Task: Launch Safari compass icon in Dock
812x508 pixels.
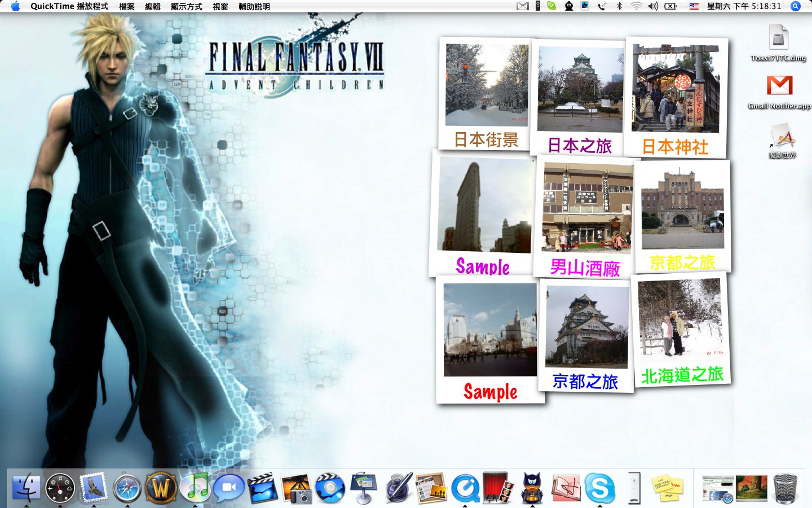Action: tap(127, 488)
